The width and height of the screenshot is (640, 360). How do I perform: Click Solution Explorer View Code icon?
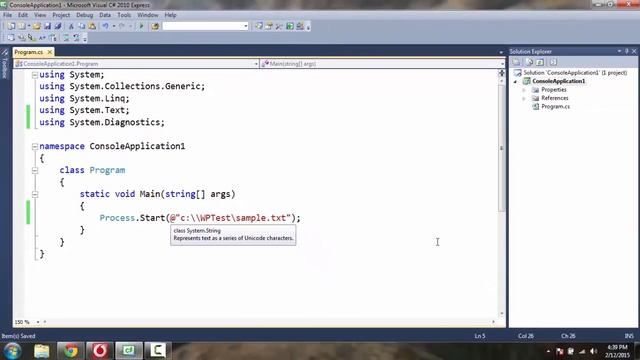click(553, 62)
